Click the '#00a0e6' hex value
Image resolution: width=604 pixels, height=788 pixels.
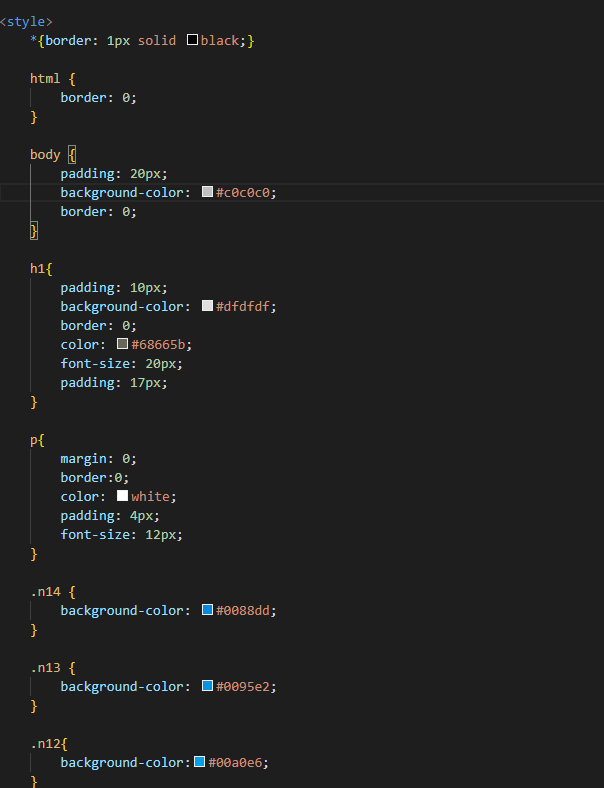click(235, 762)
